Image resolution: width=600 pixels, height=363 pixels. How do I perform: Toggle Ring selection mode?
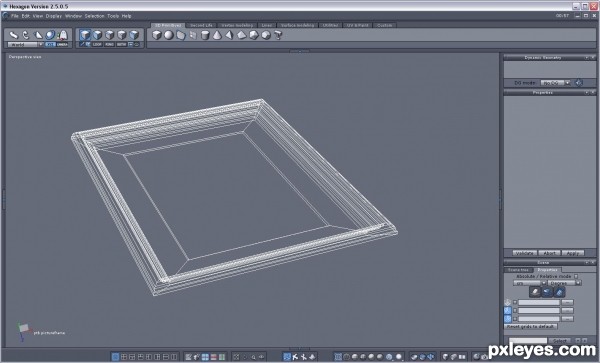pos(109,44)
